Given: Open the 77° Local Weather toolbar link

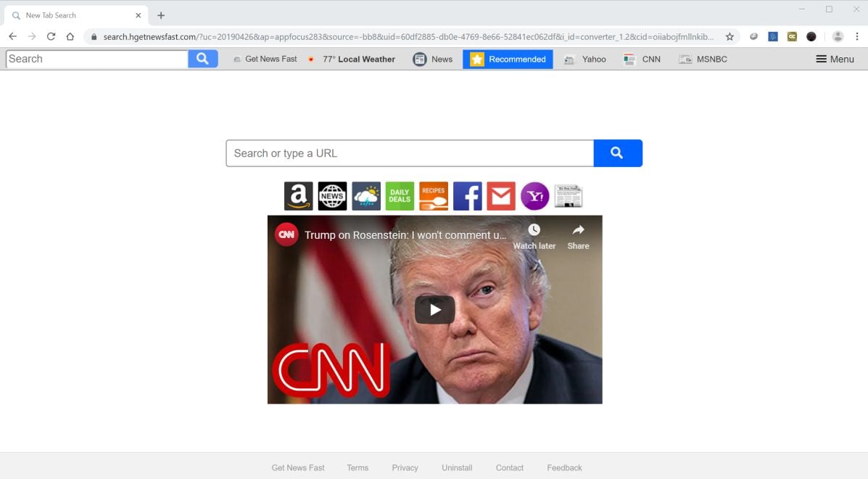Looking at the screenshot, I should 352,60.
